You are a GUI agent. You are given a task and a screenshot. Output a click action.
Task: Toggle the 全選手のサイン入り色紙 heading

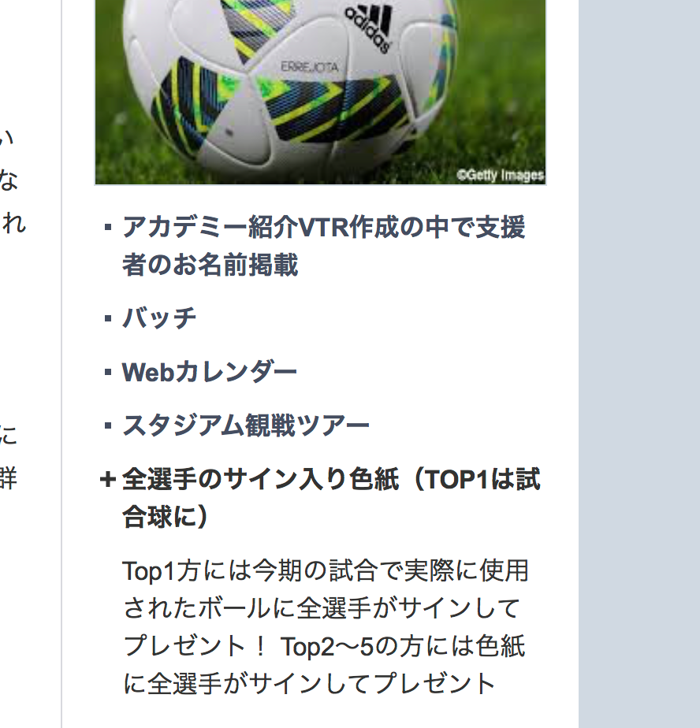(x=331, y=498)
